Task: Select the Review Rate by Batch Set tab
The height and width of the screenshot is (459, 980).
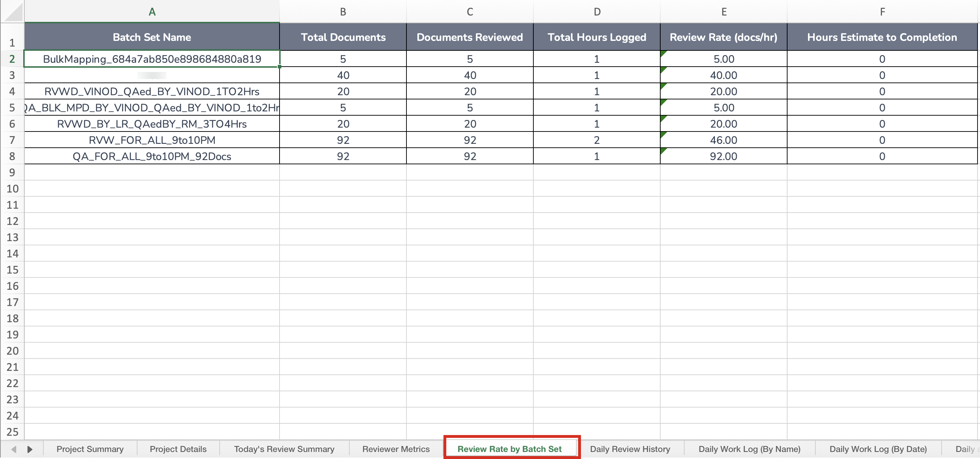Action: pos(509,449)
